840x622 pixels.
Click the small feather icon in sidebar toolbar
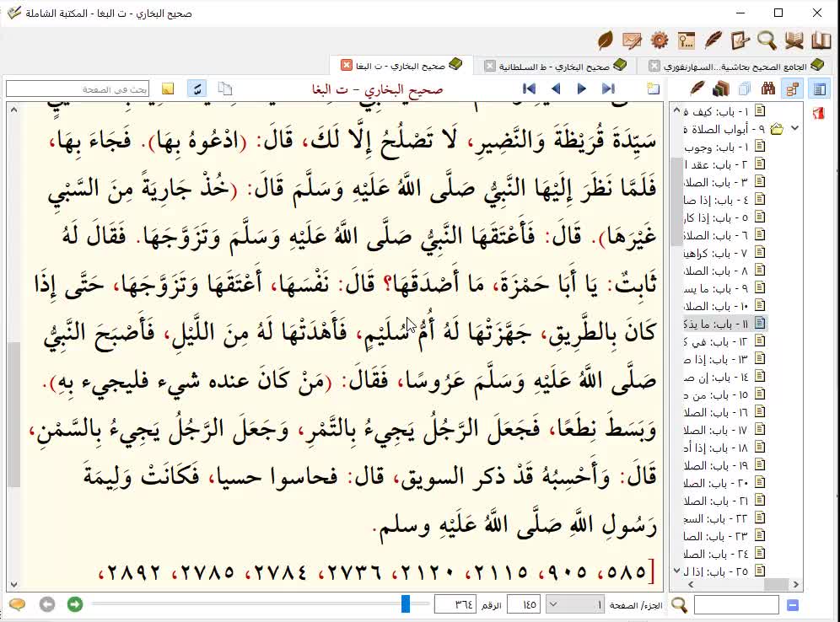[697, 88]
